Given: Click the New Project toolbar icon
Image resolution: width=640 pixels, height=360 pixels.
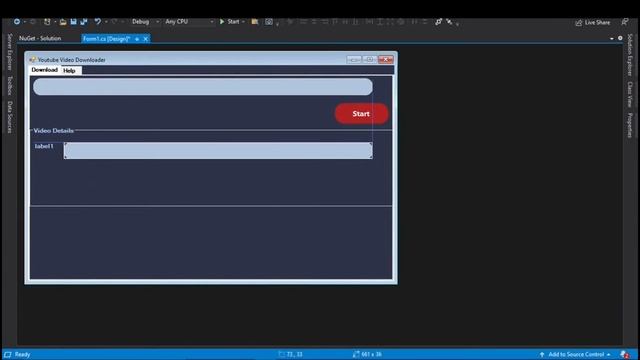Looking at the screenshot, I should [x=47, y=22].
